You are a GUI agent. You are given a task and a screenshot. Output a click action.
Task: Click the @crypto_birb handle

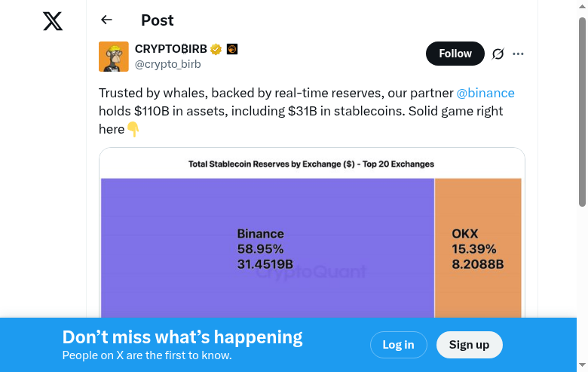click(x=167, y=65)
